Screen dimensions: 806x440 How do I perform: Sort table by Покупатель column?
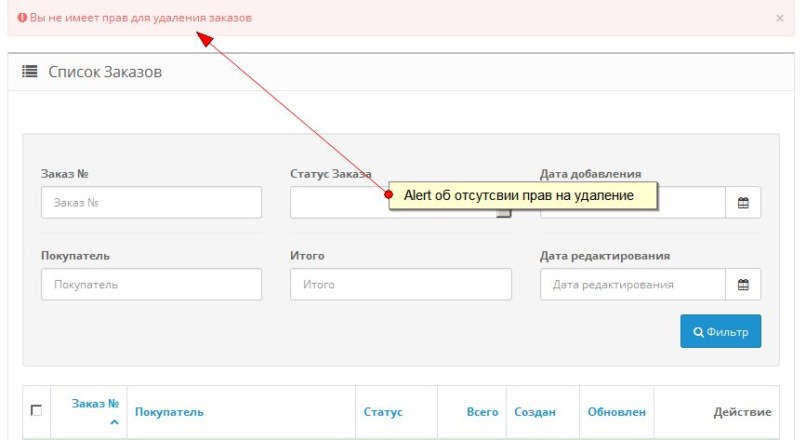pos(169,412)
